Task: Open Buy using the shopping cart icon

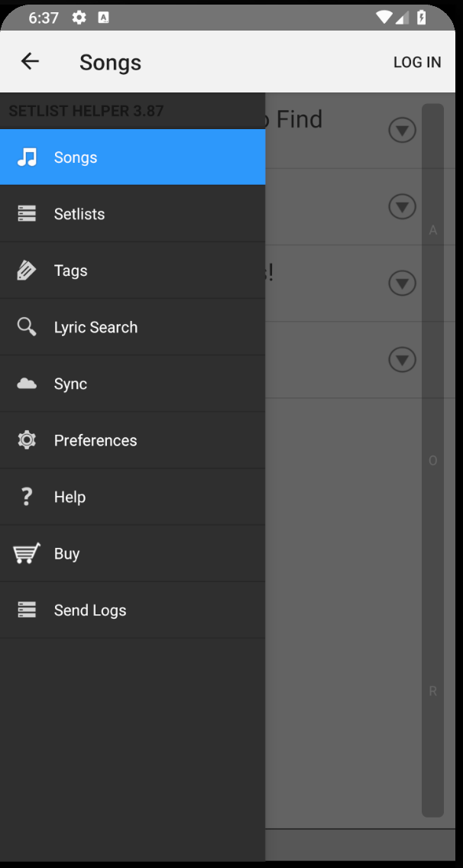Action: point(26,552)
